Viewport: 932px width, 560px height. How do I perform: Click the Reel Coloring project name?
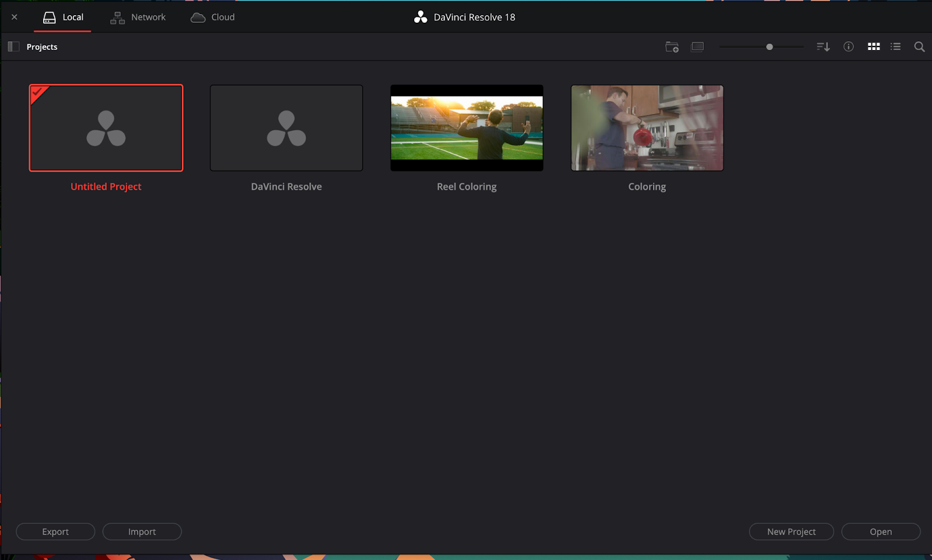coord(467,187)
